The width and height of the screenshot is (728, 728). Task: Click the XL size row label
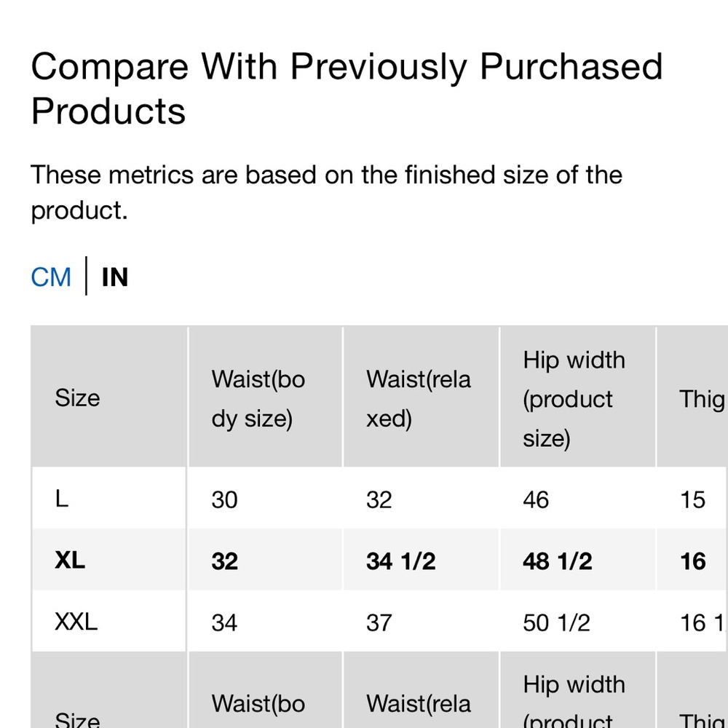coord(70,560)
